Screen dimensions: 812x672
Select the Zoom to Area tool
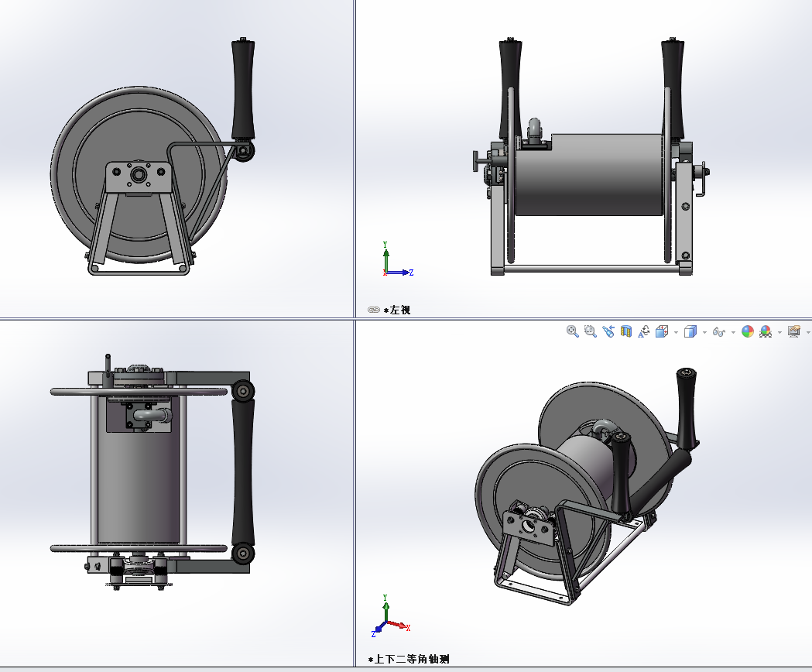(x=591, y=331)
